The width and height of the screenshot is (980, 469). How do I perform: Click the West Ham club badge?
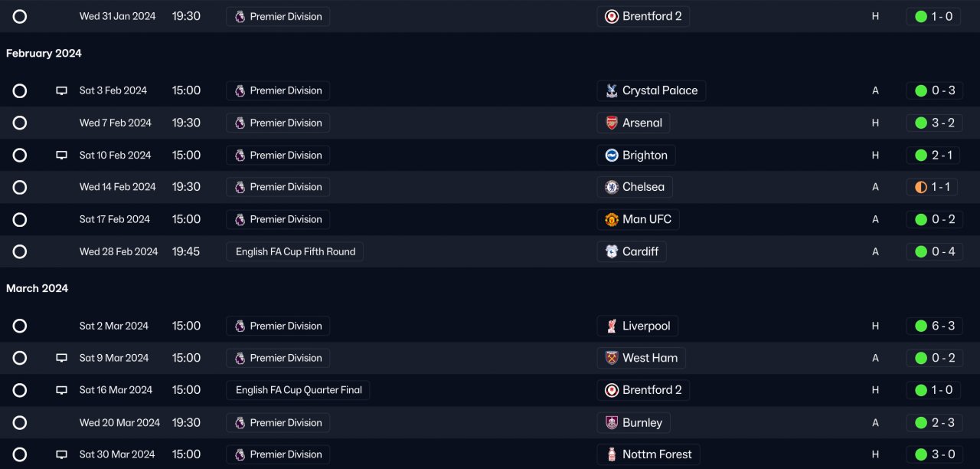point(611,358)
